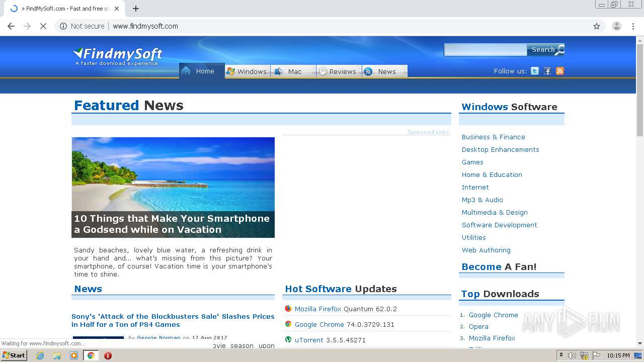Click the Sponsored Links label
This screenshot has height=362, width=644.
click(x=428, y=132)
